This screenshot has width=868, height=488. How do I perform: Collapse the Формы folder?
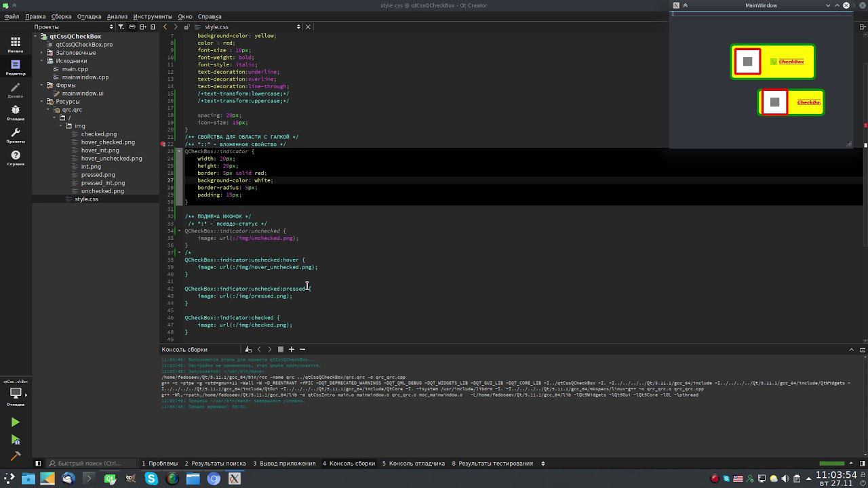point(41,85)
